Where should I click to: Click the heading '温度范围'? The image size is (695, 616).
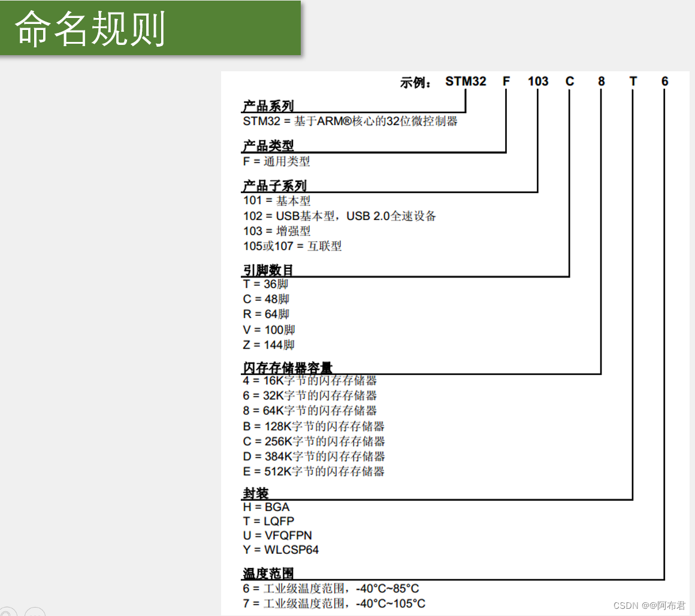pos(268,573)
